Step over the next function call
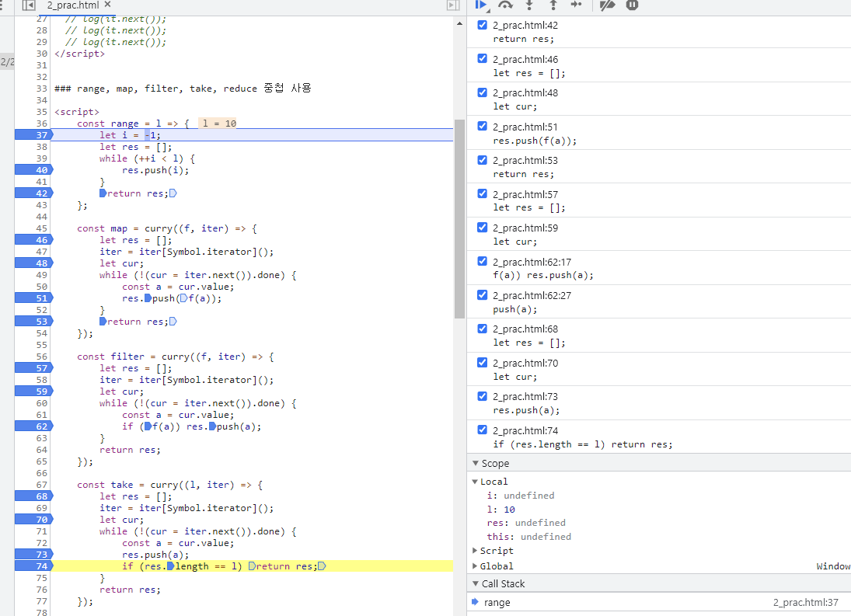This screenshot has width=851, height=616. point(505,5)
